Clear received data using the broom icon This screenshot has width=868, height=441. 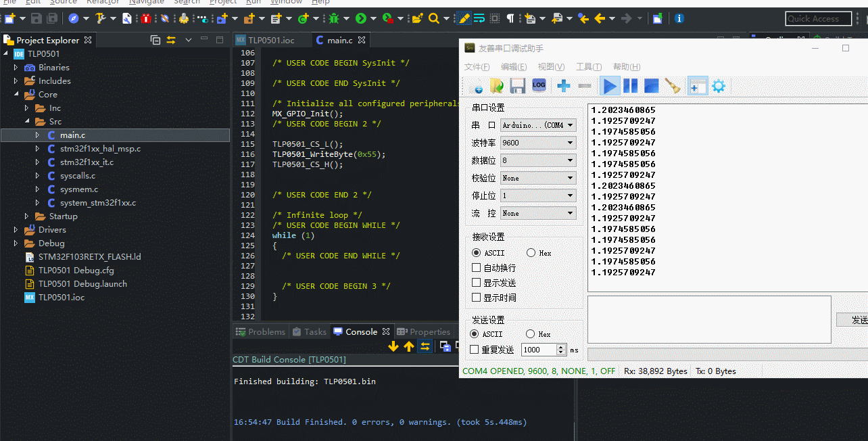pos(673,86)
